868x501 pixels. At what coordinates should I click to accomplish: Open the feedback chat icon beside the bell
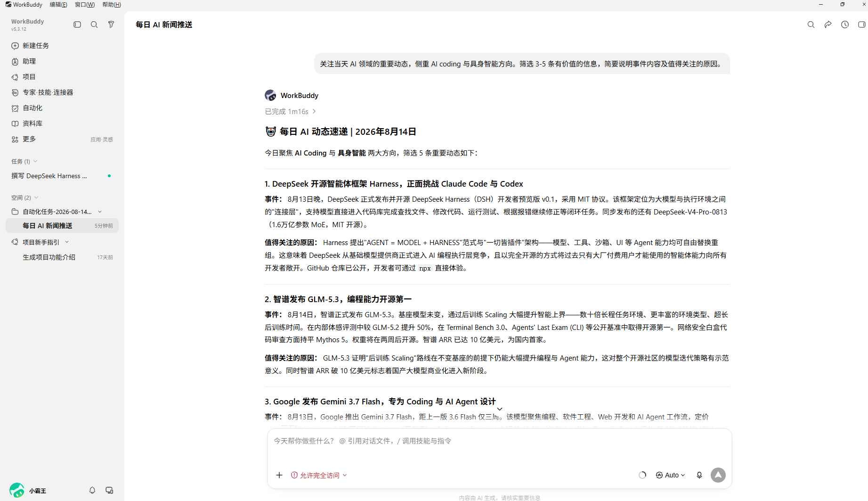coord(109,490)
